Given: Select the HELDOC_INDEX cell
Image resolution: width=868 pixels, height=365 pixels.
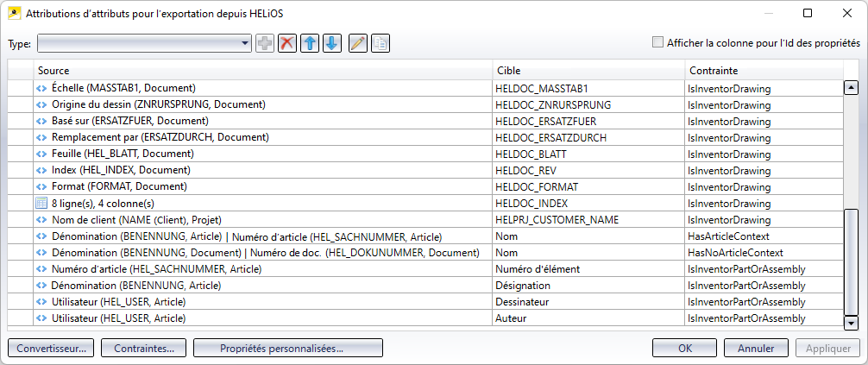Looking at the screenshot, I should click(x=588, y=203).
